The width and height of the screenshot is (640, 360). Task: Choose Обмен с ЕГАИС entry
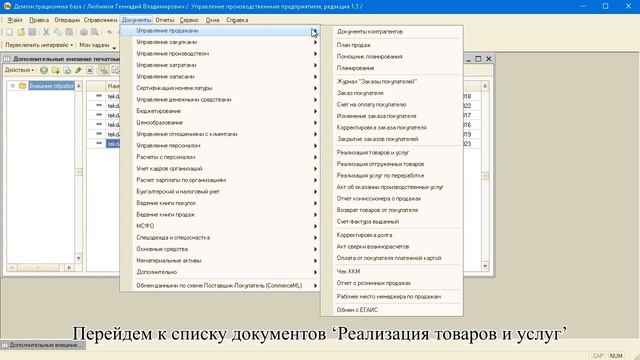[x=357, y=310]
